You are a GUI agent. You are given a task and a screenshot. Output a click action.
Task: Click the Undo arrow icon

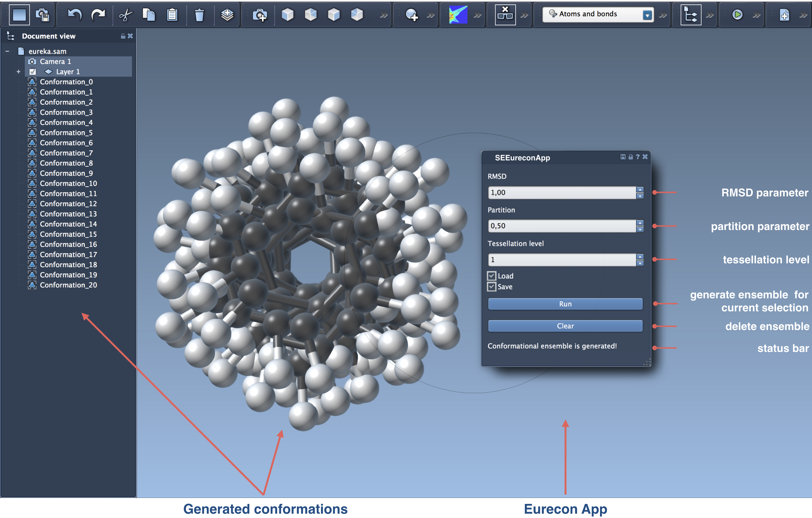74,15
